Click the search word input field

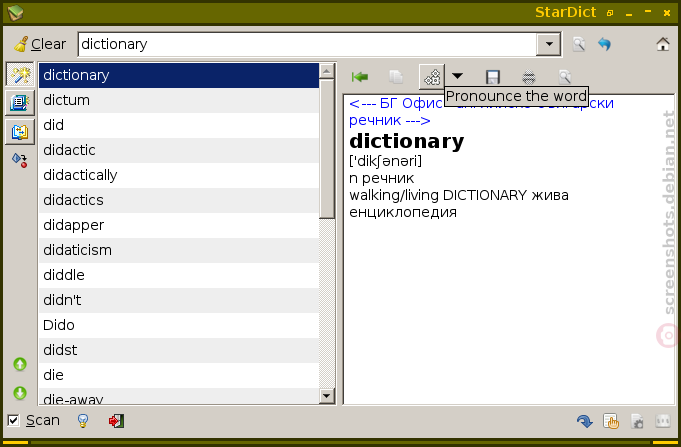click(307, 44)
